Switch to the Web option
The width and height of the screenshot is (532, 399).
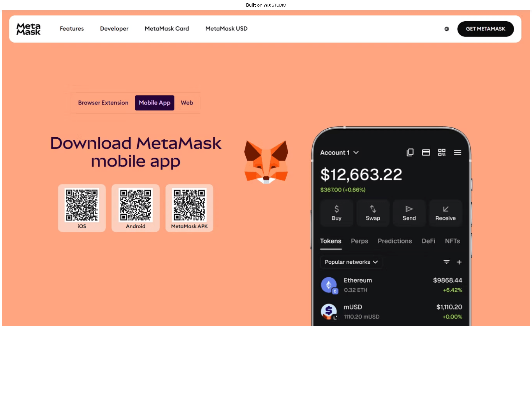pos(187,103)
